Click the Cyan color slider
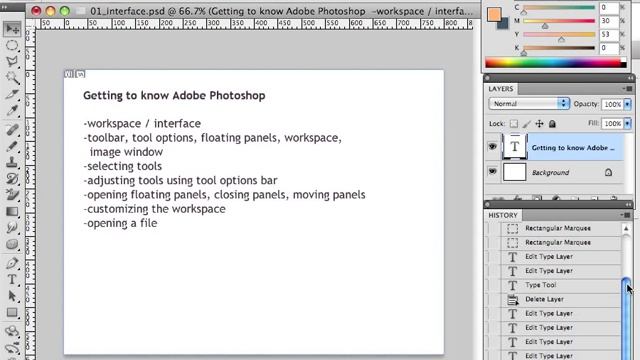Screen dimensions: 640x360 [559, 7]
